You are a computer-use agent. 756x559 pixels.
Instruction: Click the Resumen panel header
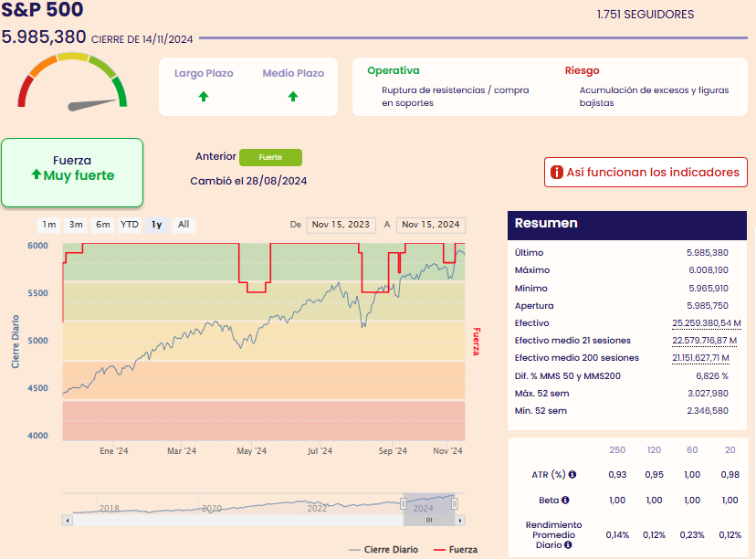coord(626,225)
